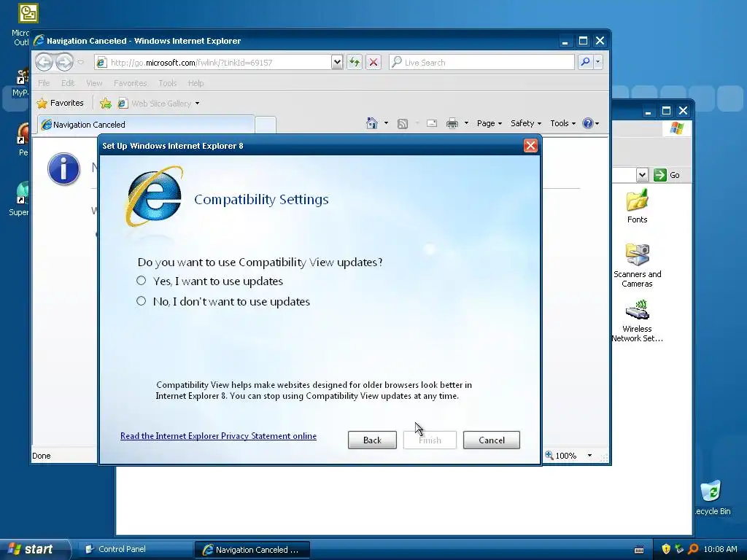This screenshot has width=747, height=560.
Task: Expand the zoom level dropdown arrow
Action: [x=589, y=456]
